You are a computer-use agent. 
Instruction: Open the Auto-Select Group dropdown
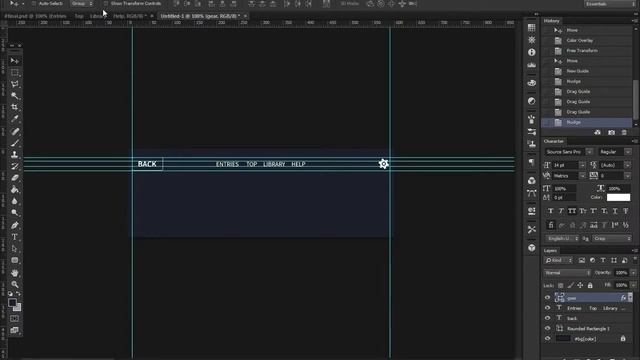[82, 3]
